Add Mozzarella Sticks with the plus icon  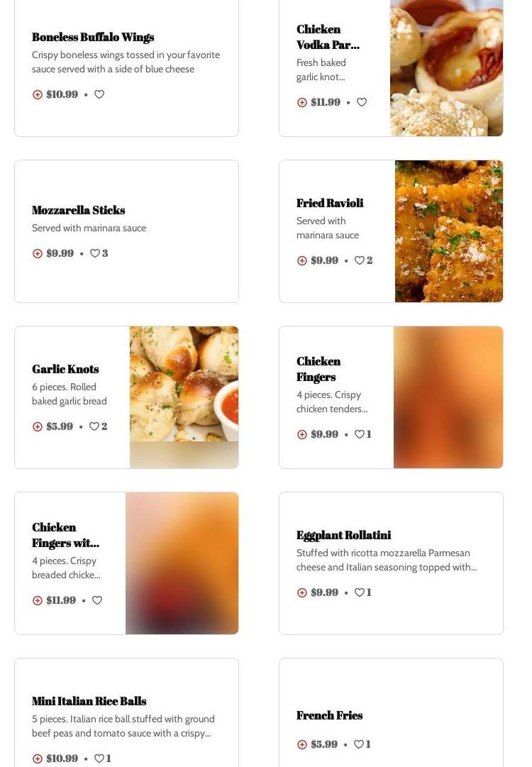coord(37,253)
